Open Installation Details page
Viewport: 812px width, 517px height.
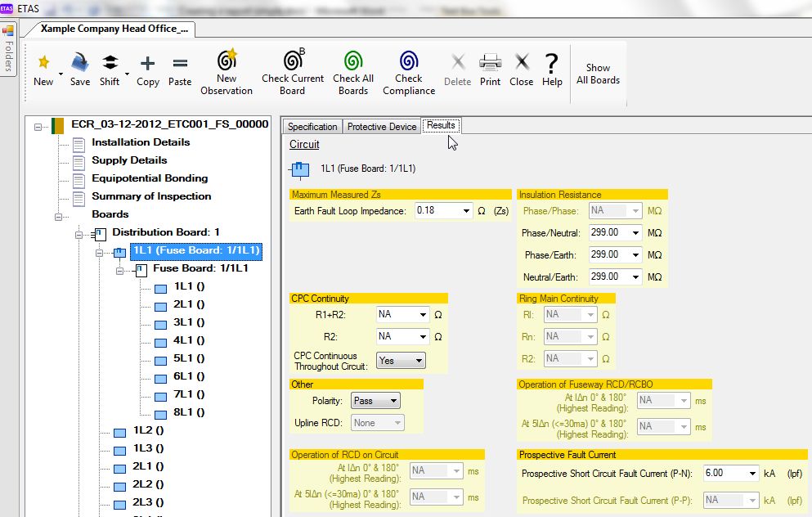coord(141,142)
